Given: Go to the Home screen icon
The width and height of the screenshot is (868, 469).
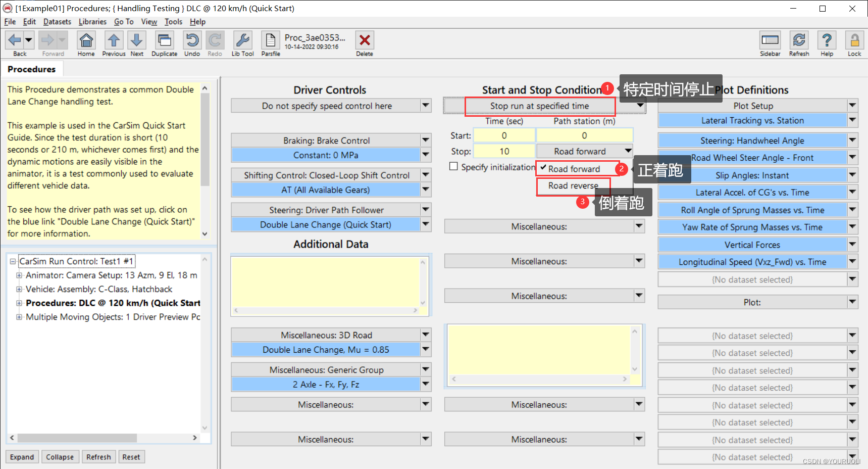Looking at the screenshot, I should tap(86, 40).
